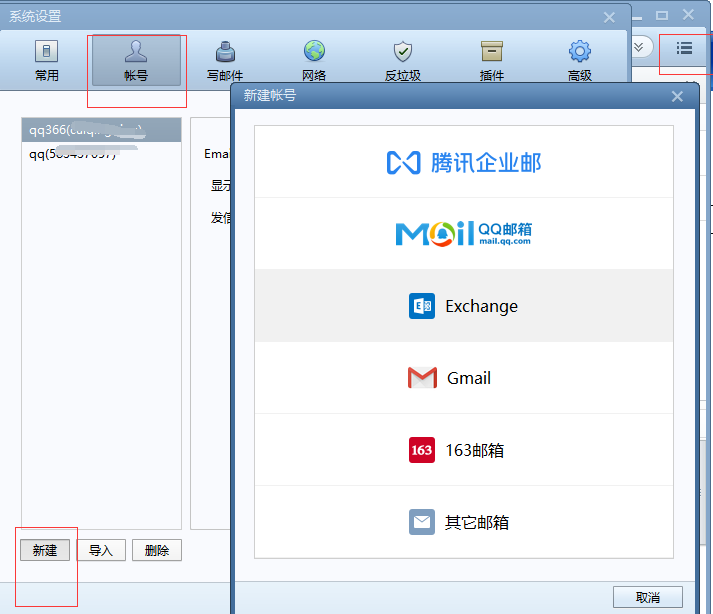Image resolution: width=713 pixels, height=614 pixels.
Task: Open the 插件 plugins settings tab
Action: click(491, 60)
